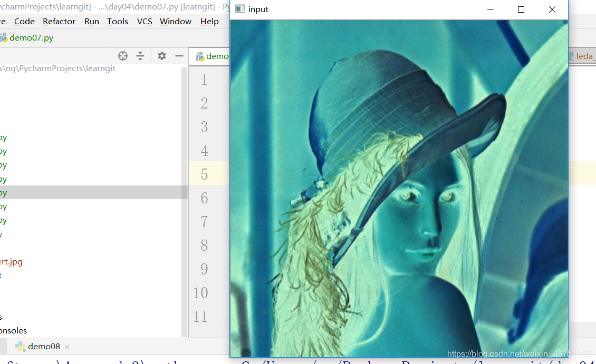The height and width of the screenshot is (364, 596).
Task: Open project panel settings gear
Action: 162,56
